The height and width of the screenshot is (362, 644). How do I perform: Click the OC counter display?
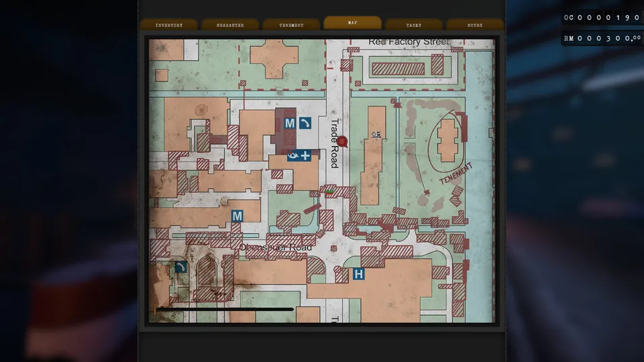(602, 17)
